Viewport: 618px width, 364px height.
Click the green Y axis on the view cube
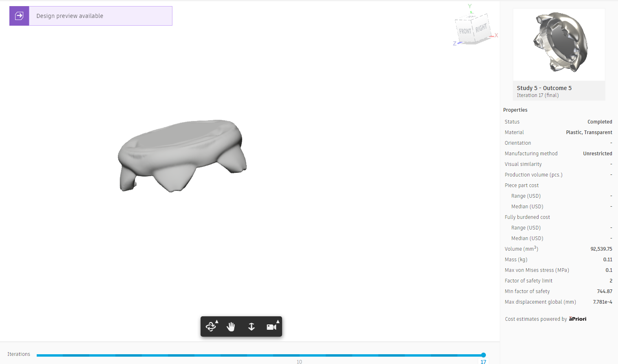(470, 6)
